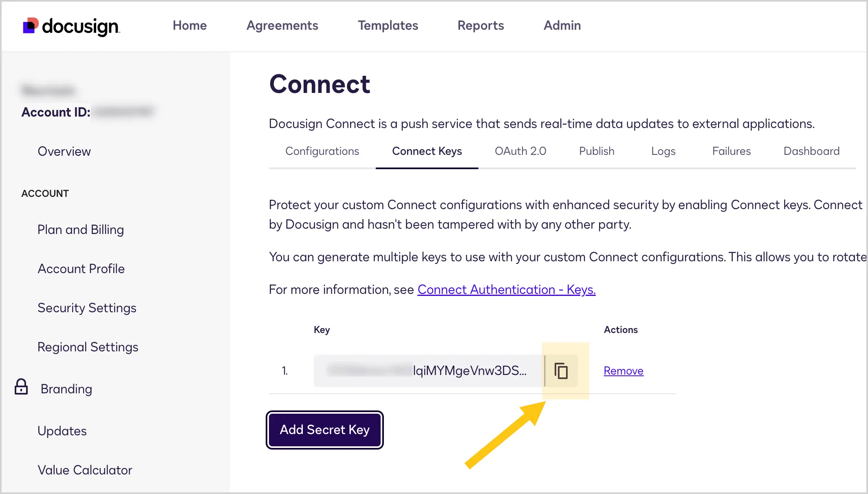This screenshot has height=494, width=868.
Task: View the Logs tab
Action: click(663, 151)
